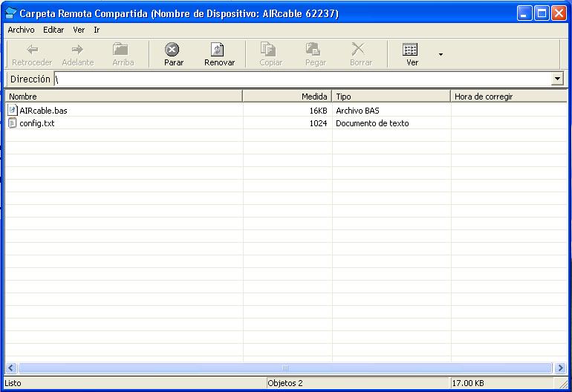Click the Listo status bar text

13,383
